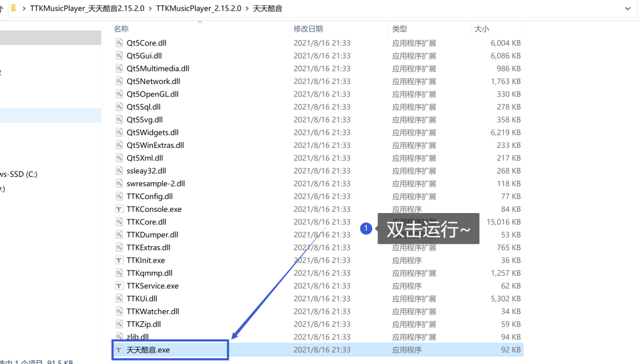
Task: Click the Qt5Network.dll file icon
Action: pos(119,81)
